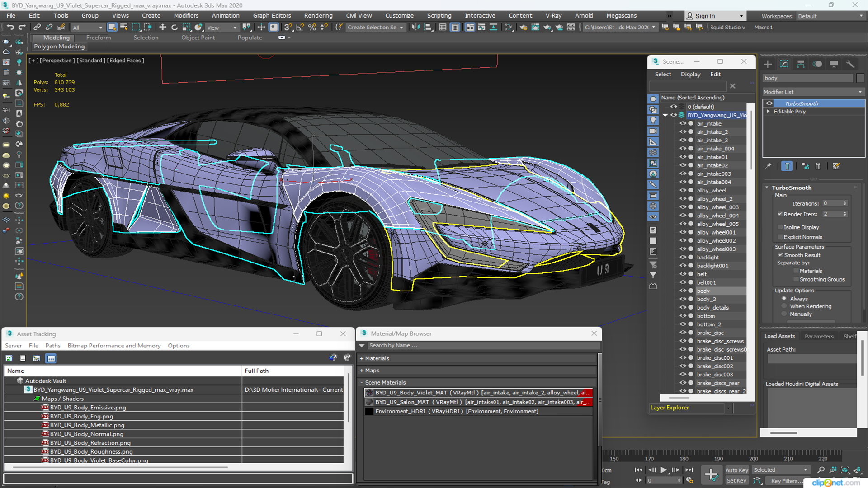The width and height of the screenshot is (868, 488).
Task: Toggle Explicit Normals checkbox
Action: 780,237
